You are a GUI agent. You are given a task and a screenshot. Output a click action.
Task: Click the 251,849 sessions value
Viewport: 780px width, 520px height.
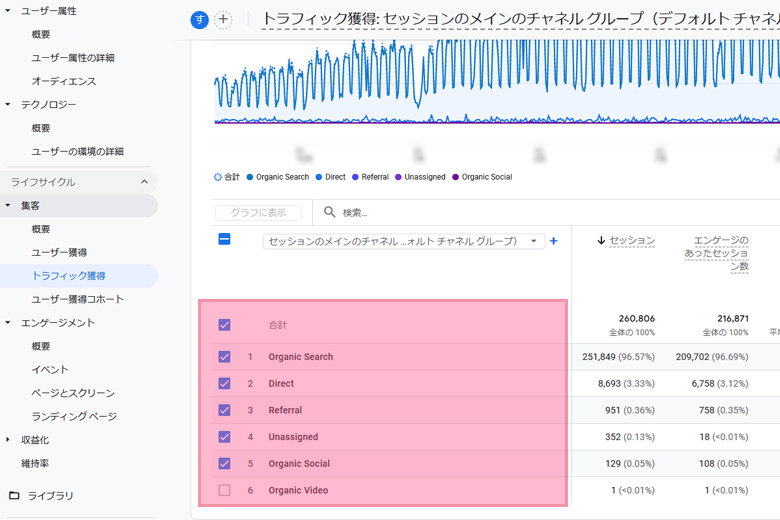tap(599, 357)
